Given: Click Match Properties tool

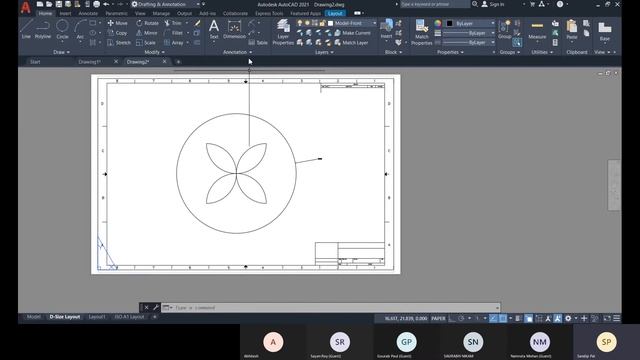Looking at the screenshot, I should tap(421, 32).
